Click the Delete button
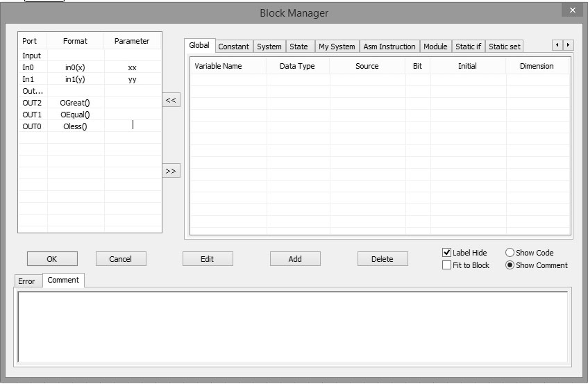Image resolution: width=588 pixels, height=384 pixels. pos(383,259)
